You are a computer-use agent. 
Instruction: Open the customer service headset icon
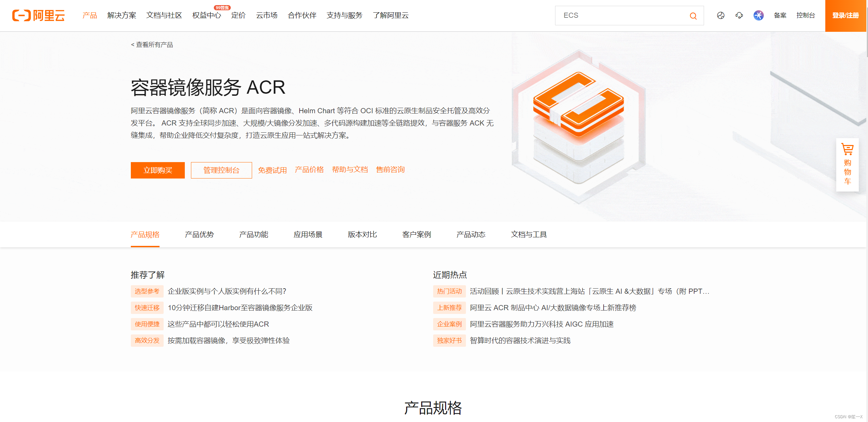(x=739, y=15)
